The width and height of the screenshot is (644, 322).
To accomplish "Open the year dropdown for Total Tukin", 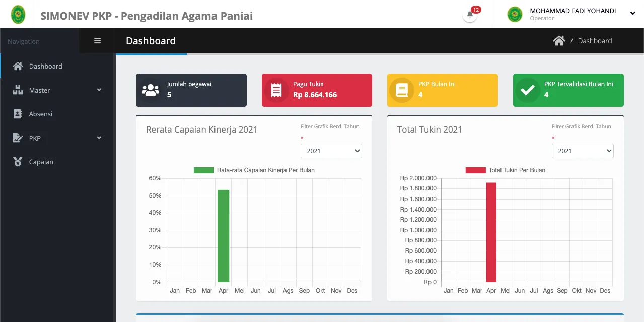I will (x=583, y=151).
